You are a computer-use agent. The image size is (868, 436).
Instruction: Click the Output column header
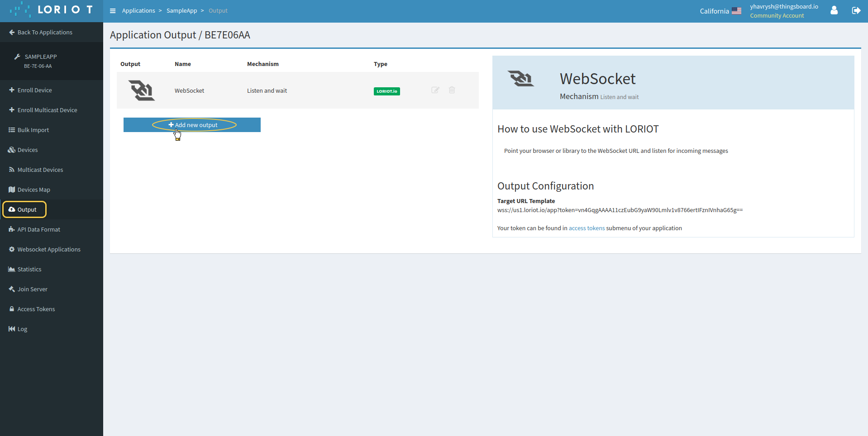130,64
